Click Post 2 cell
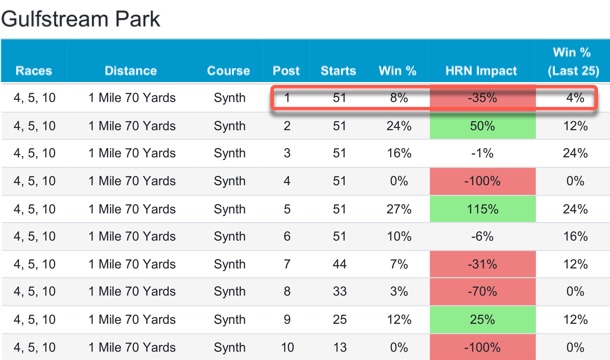 (287, 126)
